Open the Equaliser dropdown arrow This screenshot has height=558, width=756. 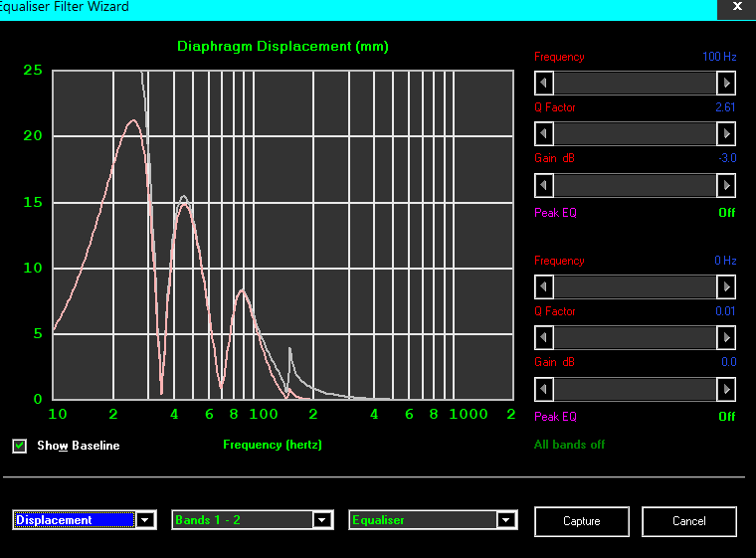(505, 520)
